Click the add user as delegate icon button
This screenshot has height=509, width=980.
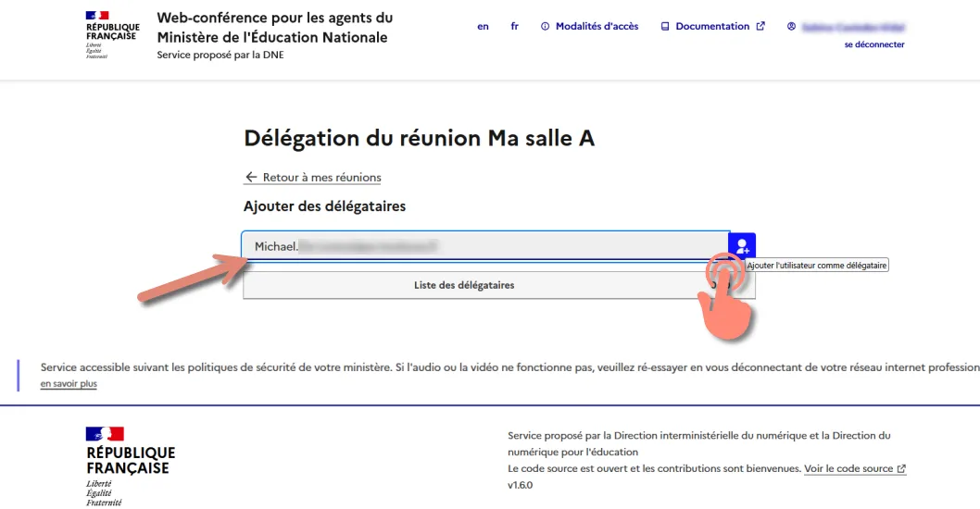pyautogui.click(x=742, y=245)
